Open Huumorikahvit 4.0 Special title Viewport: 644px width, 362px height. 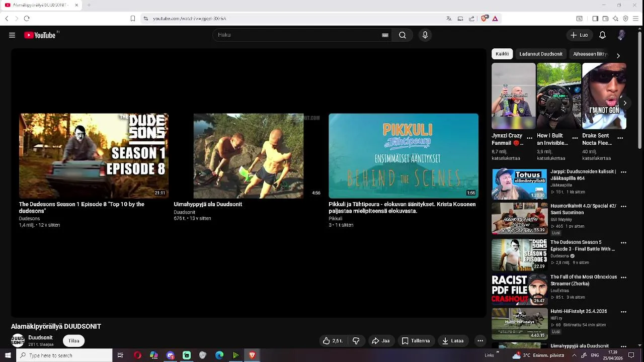[x=584, y=209]
